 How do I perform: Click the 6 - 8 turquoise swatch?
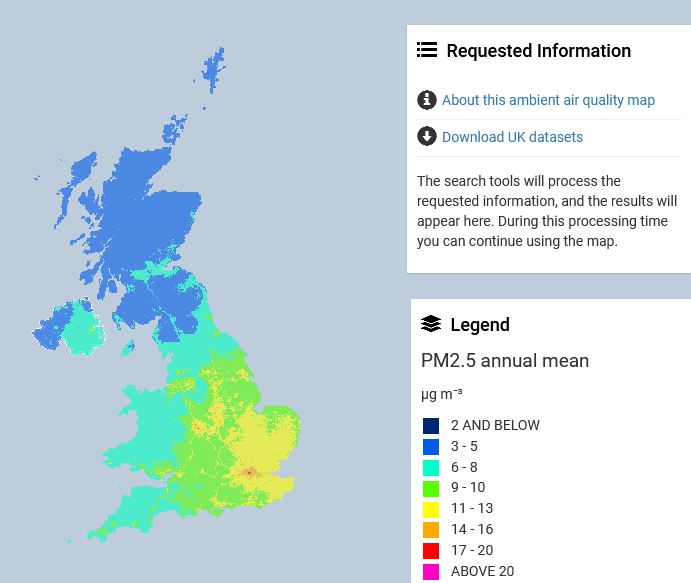coord(431,467)
